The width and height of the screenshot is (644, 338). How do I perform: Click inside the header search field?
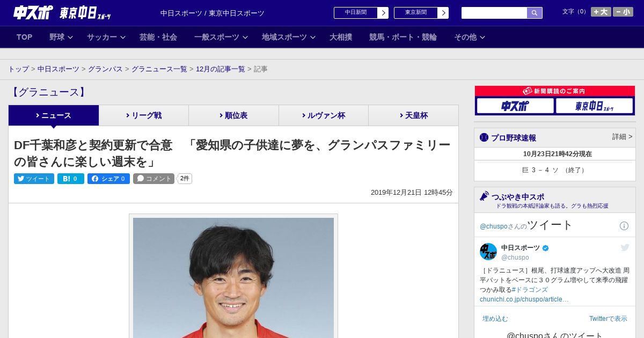click(494, 13)
